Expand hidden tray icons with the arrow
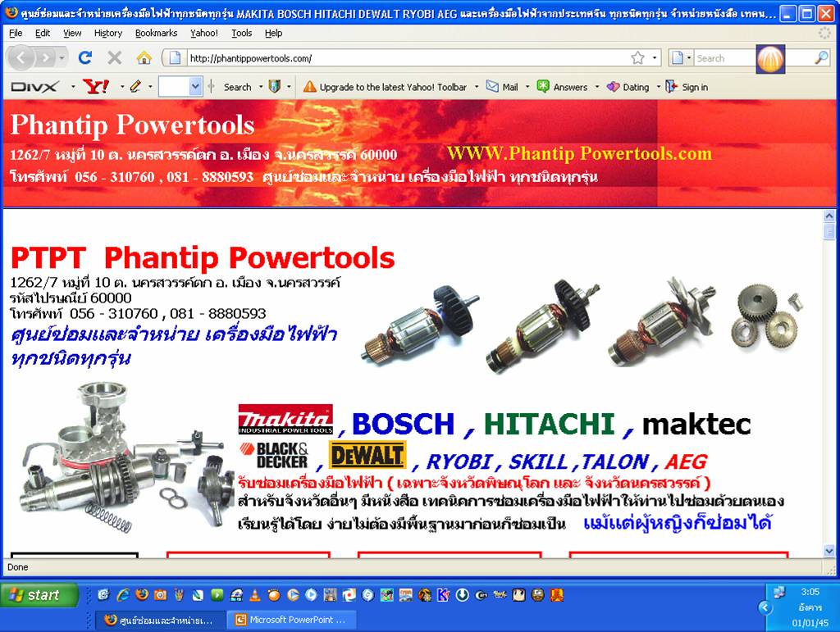Image resolution: width=840 pixels, height=632 pixels. (x=765, y=607)
